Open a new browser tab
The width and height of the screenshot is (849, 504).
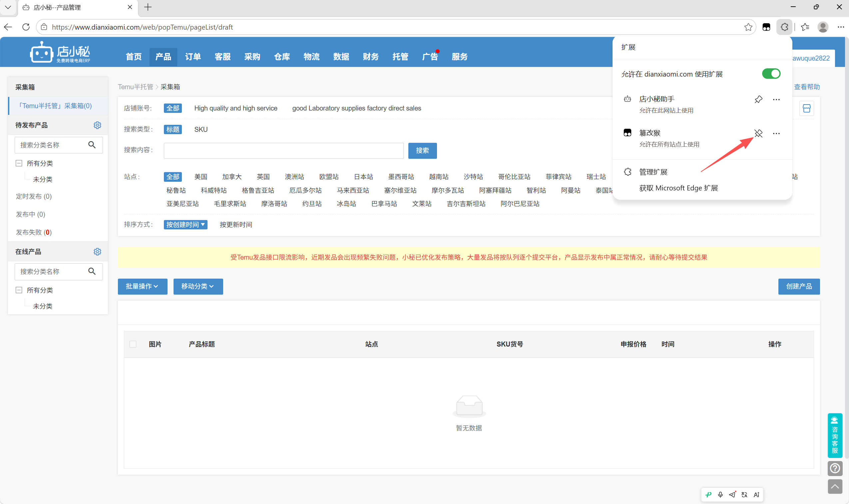pyautogui.click(x=148, y=7)
